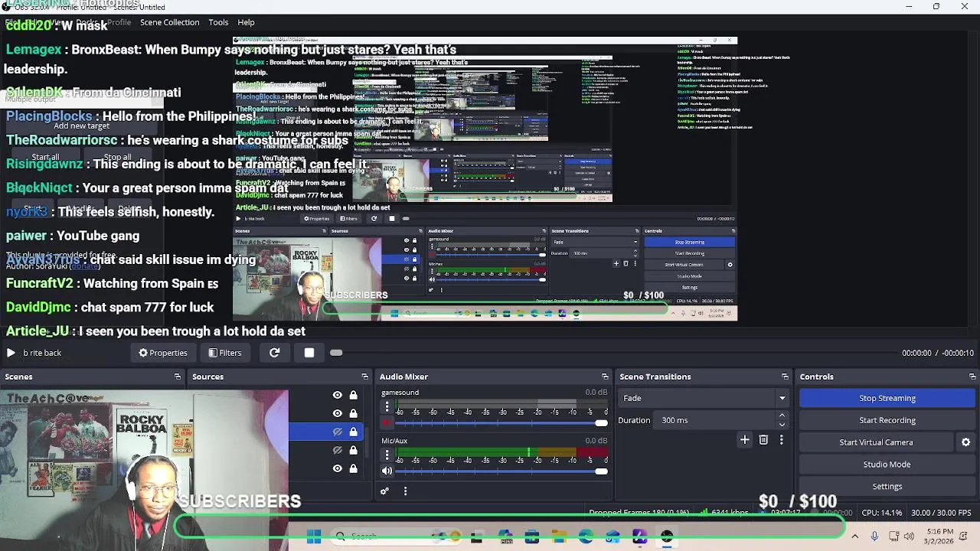The height and width of the screenshot is (551, 980).
Task: Open gamesound channel three-dot menu
Action: click(387, 407)
